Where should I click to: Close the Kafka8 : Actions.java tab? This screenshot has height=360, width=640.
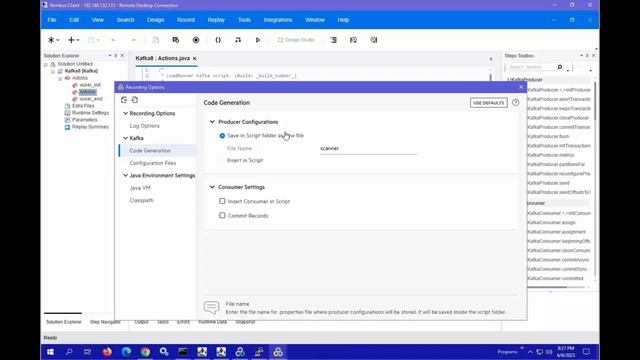[195, 59]
